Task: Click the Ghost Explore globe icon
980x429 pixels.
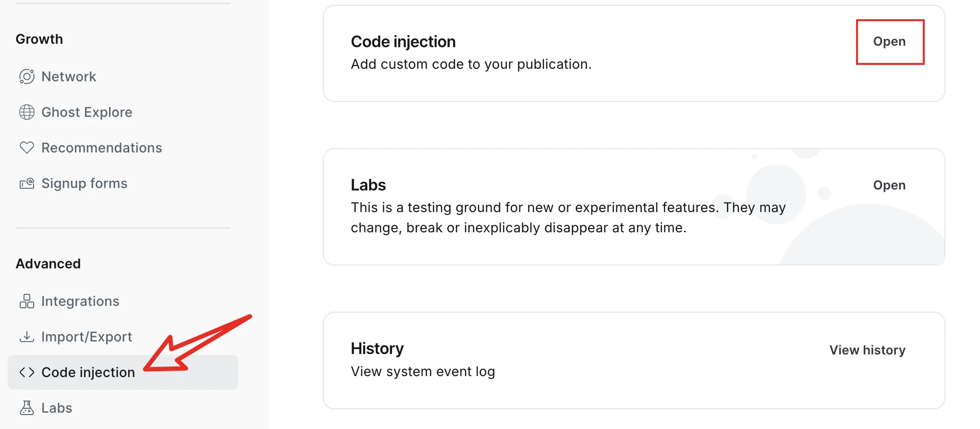Action: 28,112
